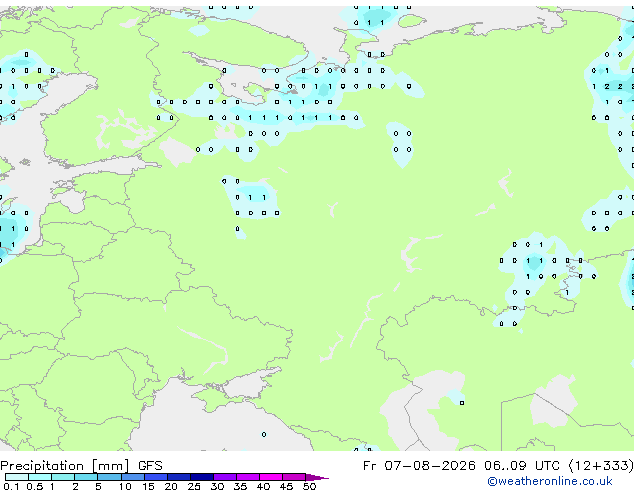Pick the 15–20 mm legend swatch
Viewport: 634px width, 490px height.
pyautogui.click(x=155, y=477)
